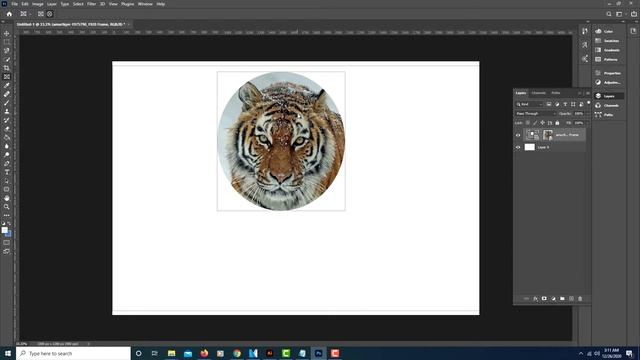Toggle shape layer filter in Layers panel

coord(573,104)
